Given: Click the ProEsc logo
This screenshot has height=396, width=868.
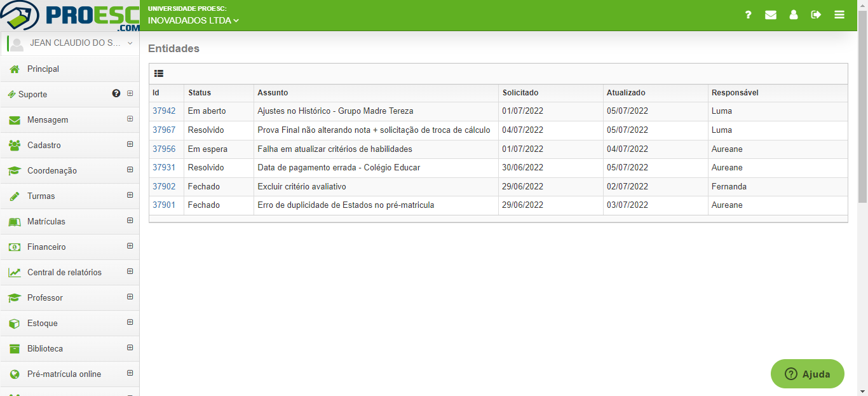Looking at the screenshot, I should coord(69,16).
